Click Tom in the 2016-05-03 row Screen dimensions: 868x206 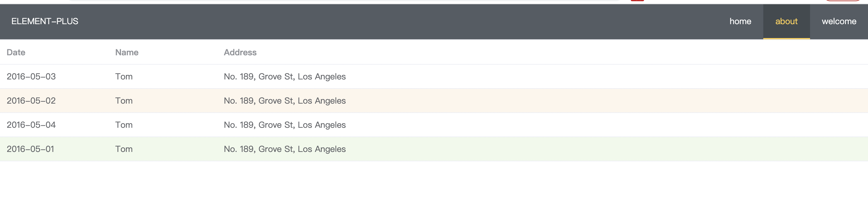click(x=124, y=77)
